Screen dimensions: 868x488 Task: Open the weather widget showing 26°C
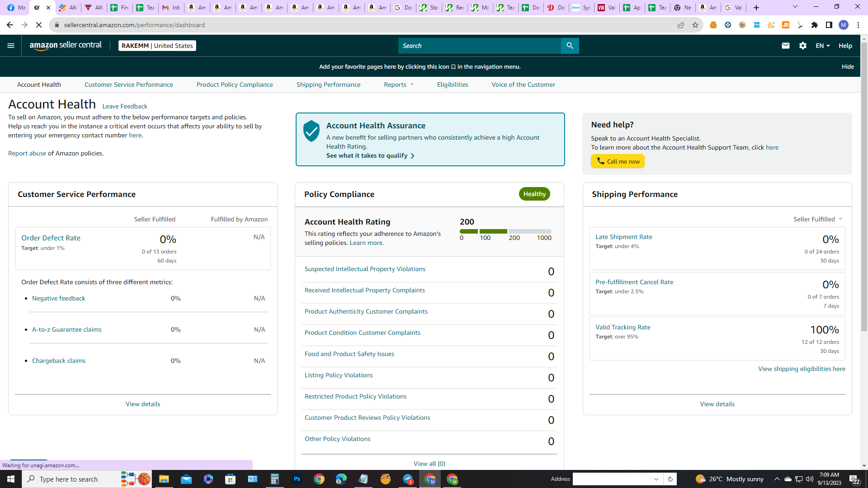[730, 479]
